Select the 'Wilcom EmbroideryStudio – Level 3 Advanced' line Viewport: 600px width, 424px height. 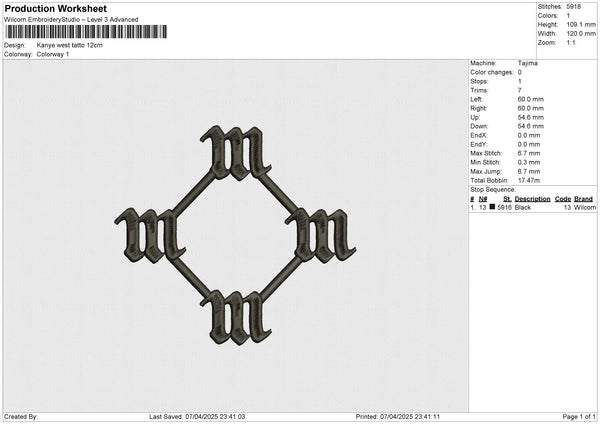click(71, 20)
